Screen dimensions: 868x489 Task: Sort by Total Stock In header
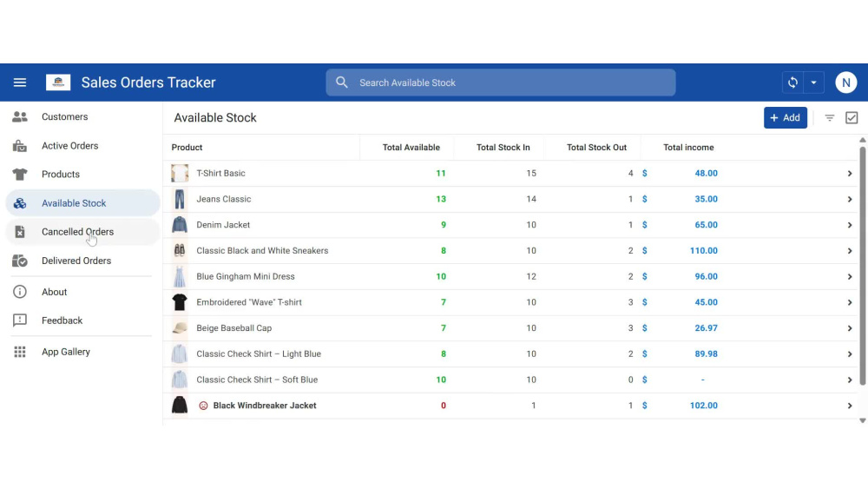click(x=503, y=148)
